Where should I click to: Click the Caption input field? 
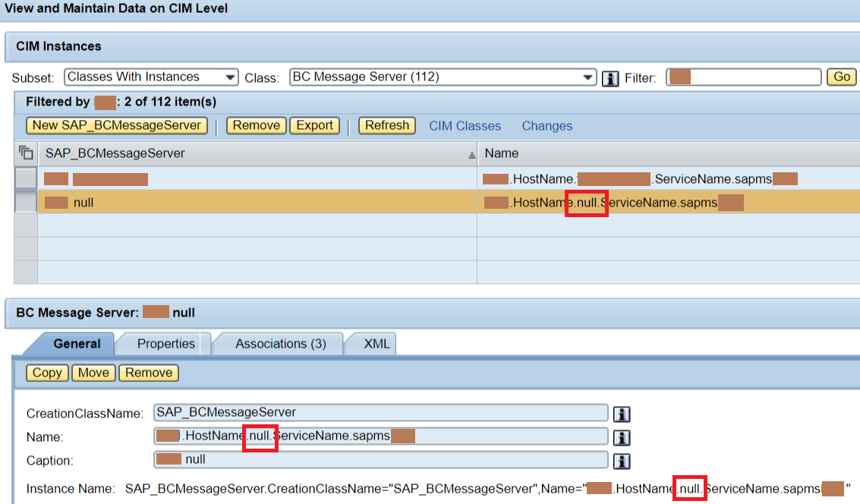(x=380, y=459)
